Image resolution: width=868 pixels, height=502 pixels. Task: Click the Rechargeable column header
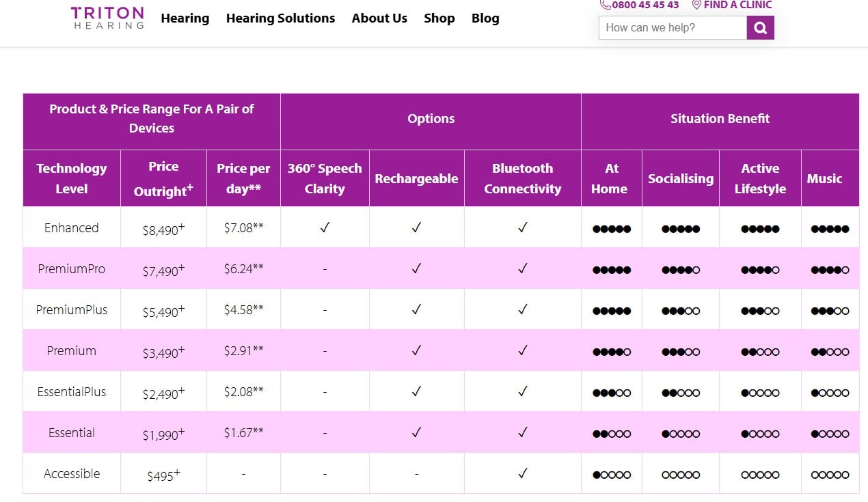(x=416, y=178)
